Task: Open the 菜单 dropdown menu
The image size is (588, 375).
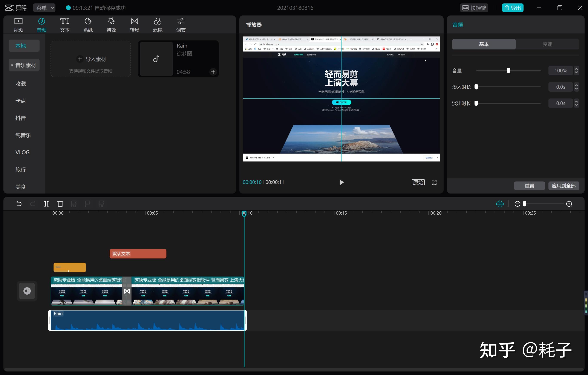Action: [x=44, y=8]
